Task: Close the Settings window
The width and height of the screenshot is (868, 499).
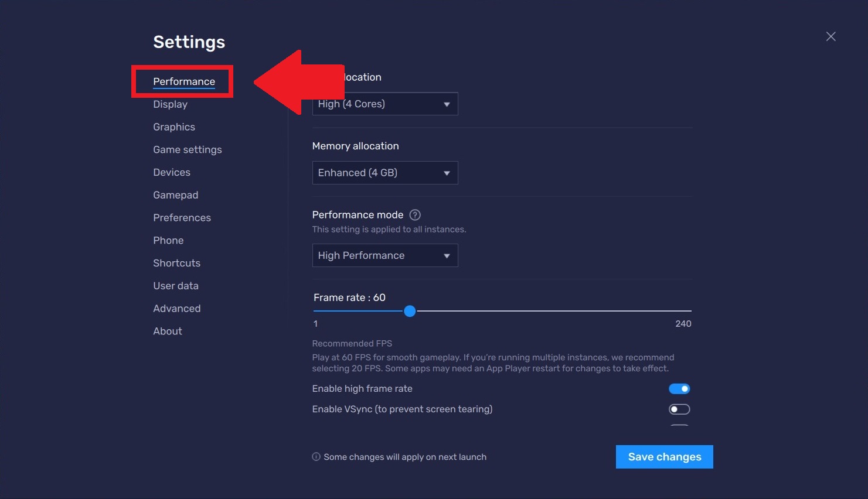Action: pos(830,36)
